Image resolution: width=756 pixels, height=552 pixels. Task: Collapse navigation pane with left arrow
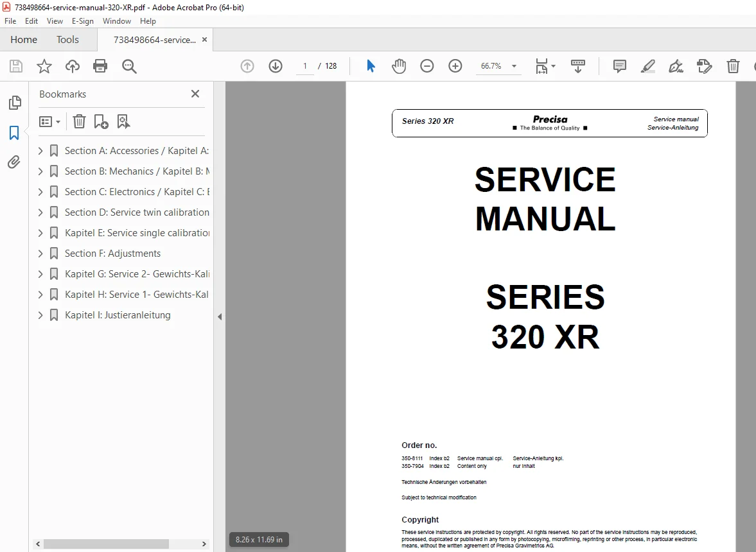click(220, 317)
